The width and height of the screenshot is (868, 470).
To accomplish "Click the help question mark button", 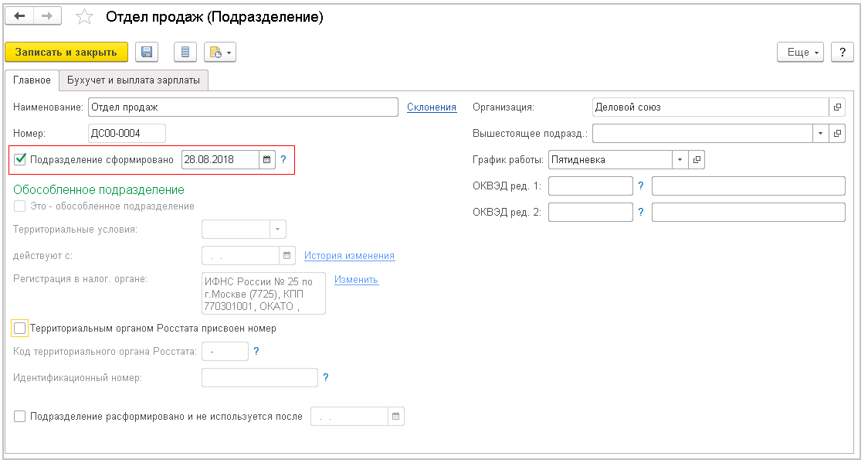I will [842, 52].
